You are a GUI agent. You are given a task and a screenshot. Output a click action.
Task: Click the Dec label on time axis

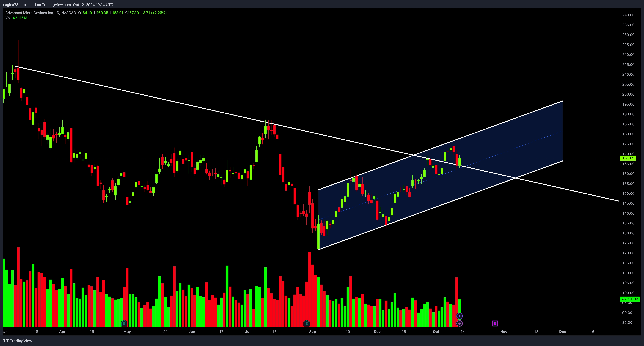tap(563, 332)
